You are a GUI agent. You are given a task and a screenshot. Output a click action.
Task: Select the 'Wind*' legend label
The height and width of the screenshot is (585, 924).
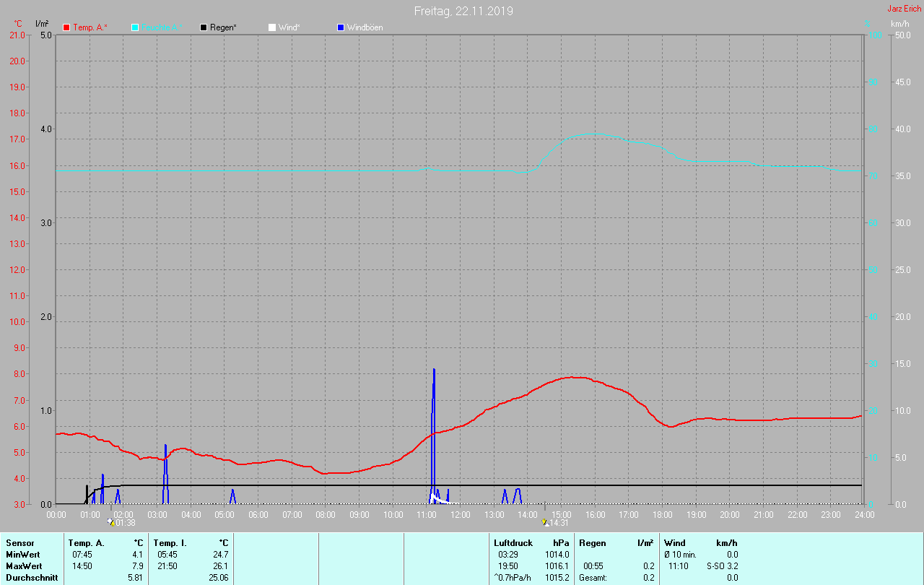coord(289,27)
